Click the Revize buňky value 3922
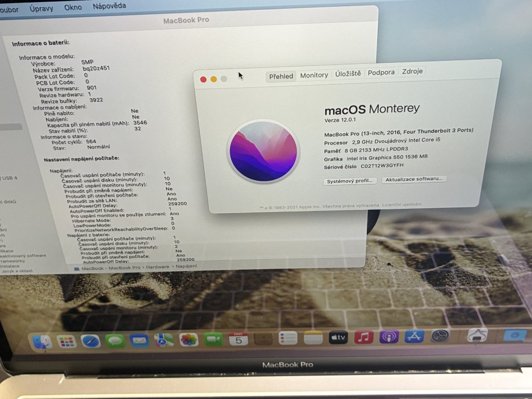 pos(96,100)
